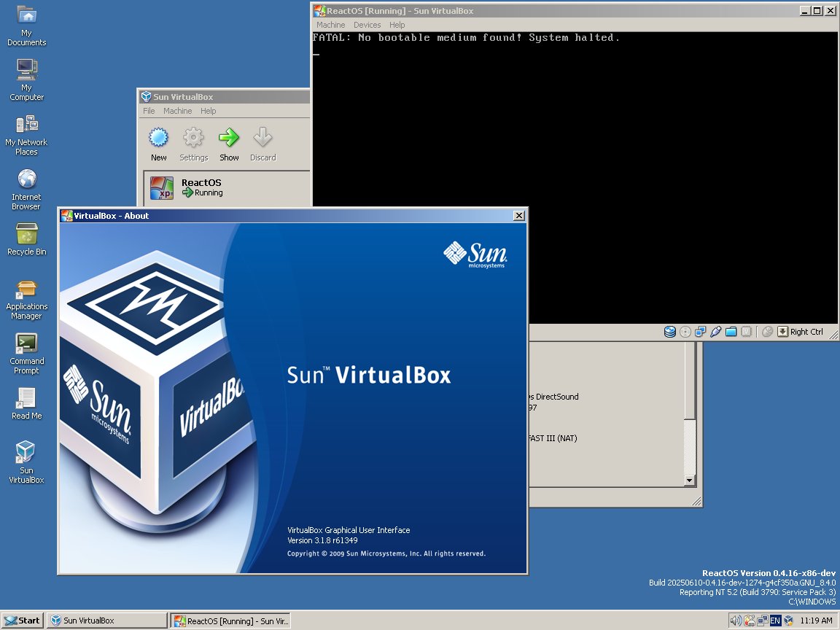This screenshot has width=840, height=630.
Task: Switch to Sun VirtualBox taskbar button
Action: click(x=107, y=621)
